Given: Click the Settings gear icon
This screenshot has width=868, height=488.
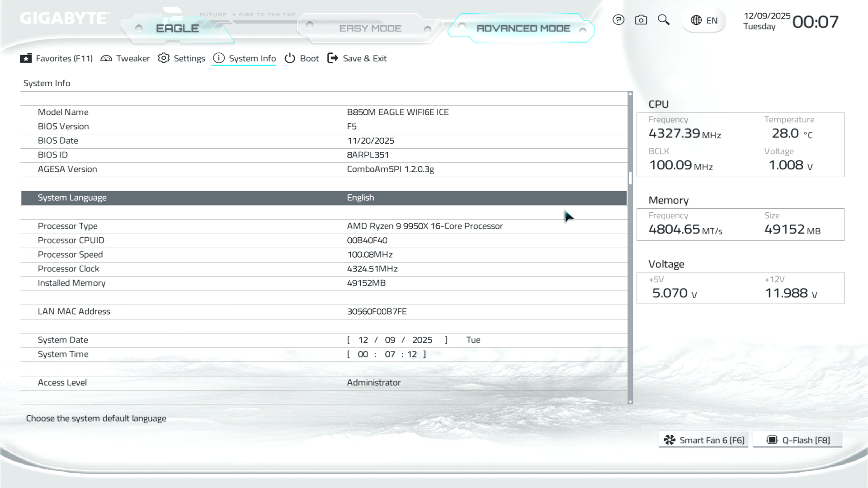Looking at the screenshot, I should (x=164, y=58).
